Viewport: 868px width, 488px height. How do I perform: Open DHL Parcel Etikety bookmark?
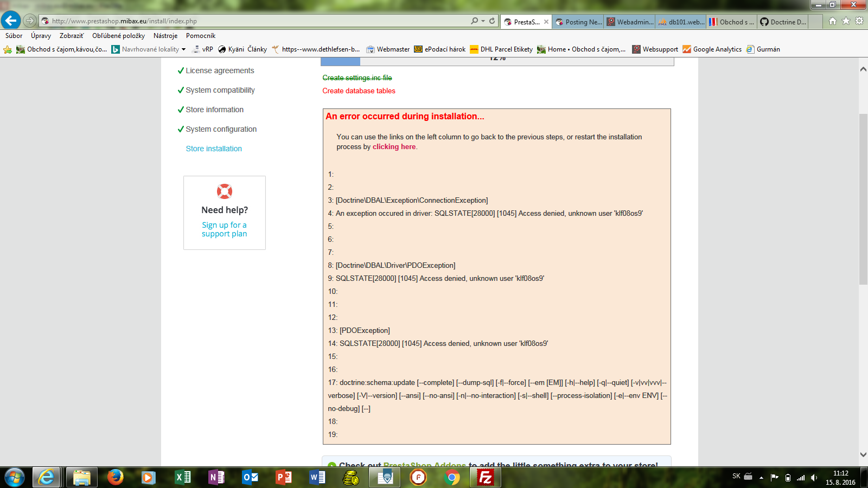[502, 49]
